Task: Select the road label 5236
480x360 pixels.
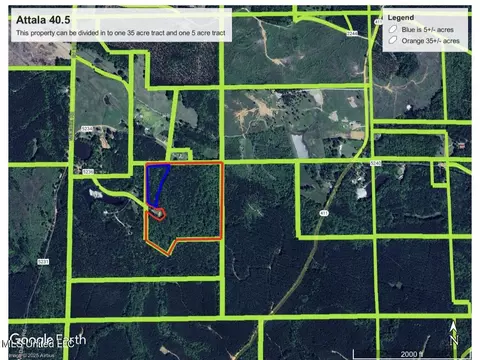Action: point(88,172)
